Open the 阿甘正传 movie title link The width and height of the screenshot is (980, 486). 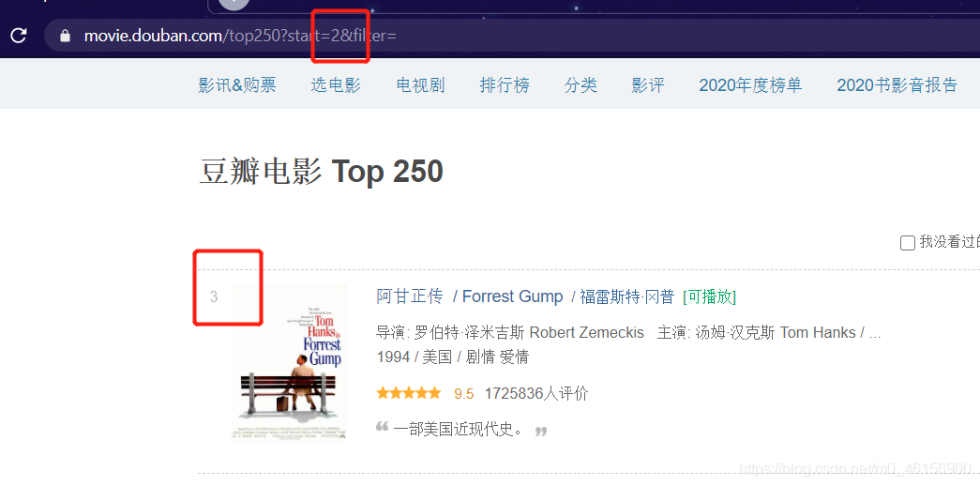410,296
